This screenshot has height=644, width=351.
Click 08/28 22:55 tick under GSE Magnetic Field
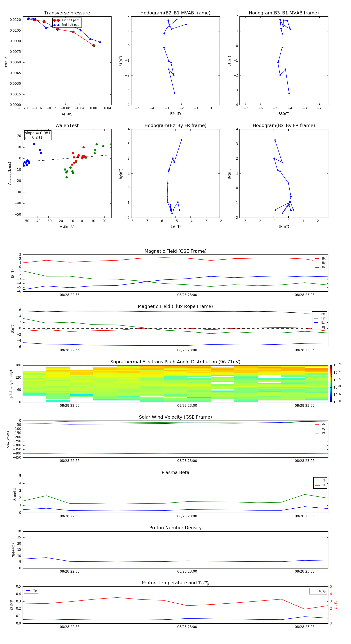point(70,295)
